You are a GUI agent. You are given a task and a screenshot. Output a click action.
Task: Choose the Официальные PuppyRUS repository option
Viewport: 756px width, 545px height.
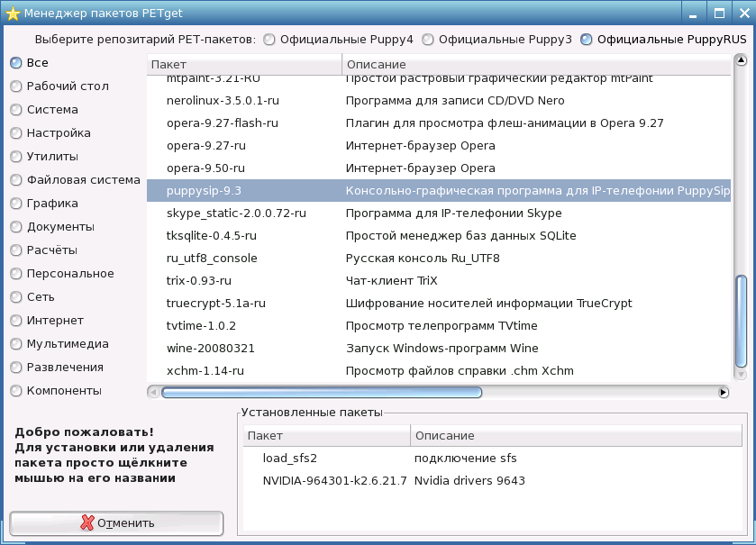[x=587, y=40]
